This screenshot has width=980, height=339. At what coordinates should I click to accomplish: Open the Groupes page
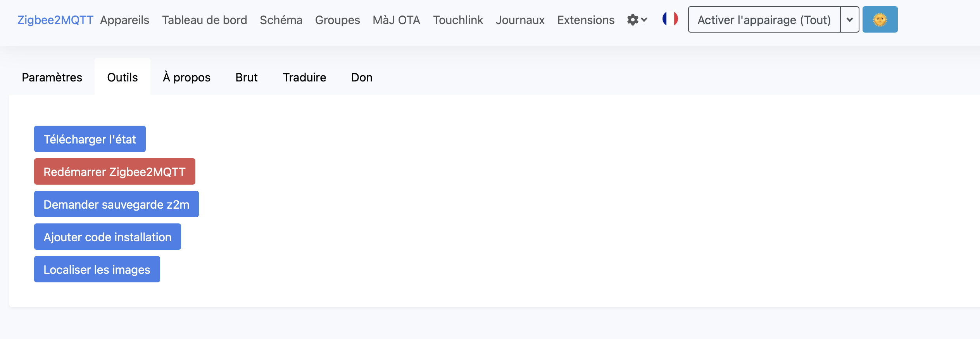[x=337, y=20]
